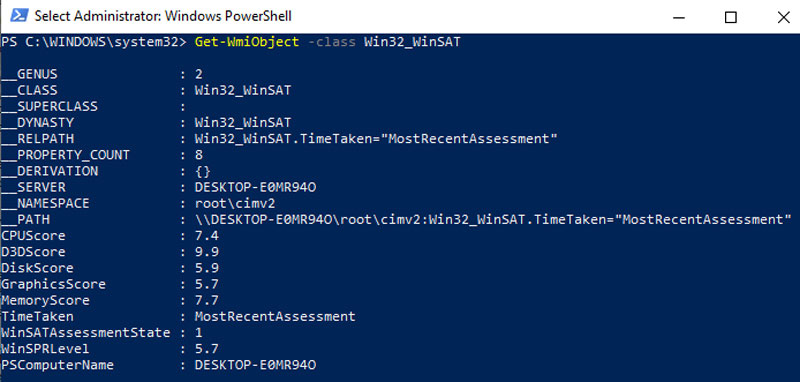Click the window title text 'Select Administrator: Windows PowerShell'
This screenshot has width=800, height=382.
point(163,16)
